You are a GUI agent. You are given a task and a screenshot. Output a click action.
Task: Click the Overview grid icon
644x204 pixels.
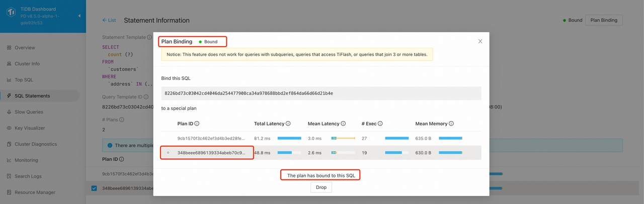(9, 48)
